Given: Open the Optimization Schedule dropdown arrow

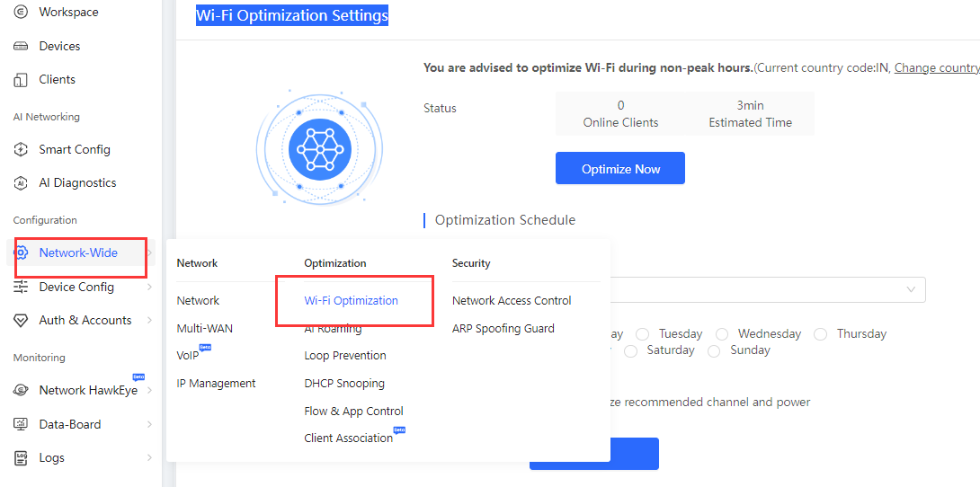Looking at the screenshot, I should [x=911, y=289].
